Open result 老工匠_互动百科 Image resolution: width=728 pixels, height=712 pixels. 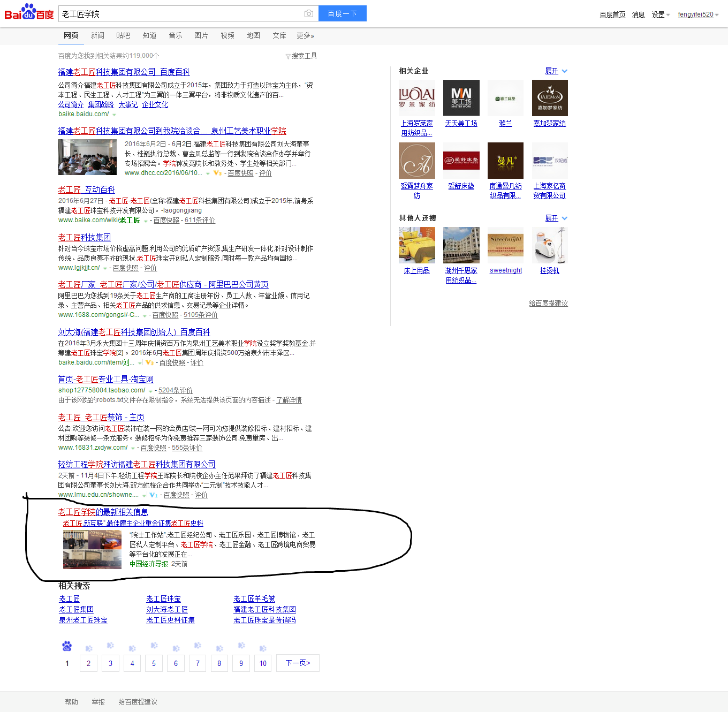[x=86, y=190]
